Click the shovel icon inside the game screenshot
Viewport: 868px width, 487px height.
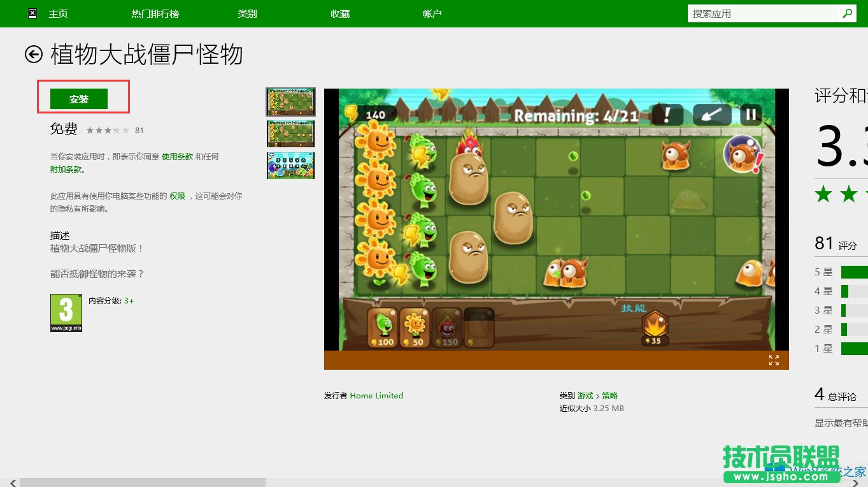tap(712, 115)
